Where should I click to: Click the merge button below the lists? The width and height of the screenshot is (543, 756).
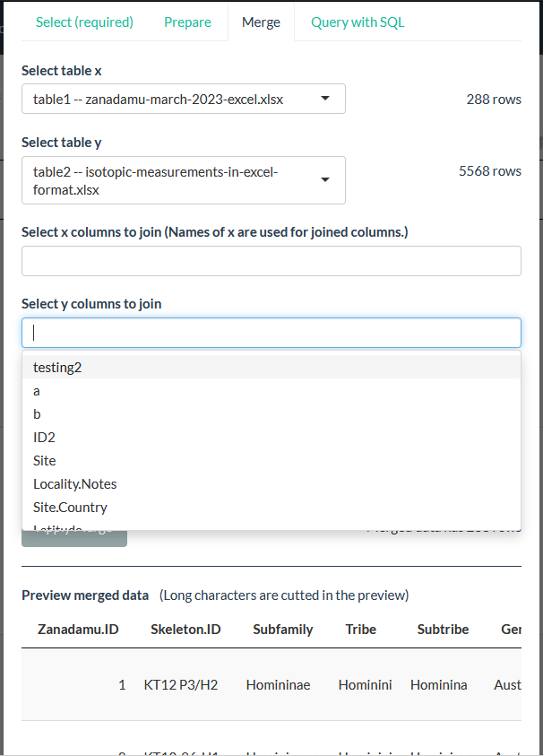tap(73, 533)
